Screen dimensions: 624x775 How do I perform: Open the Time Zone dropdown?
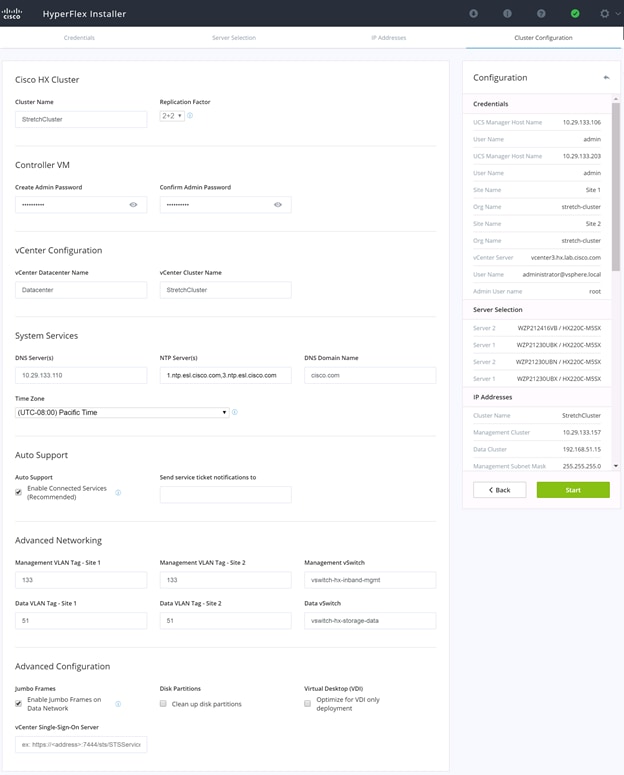pos(122,412)
